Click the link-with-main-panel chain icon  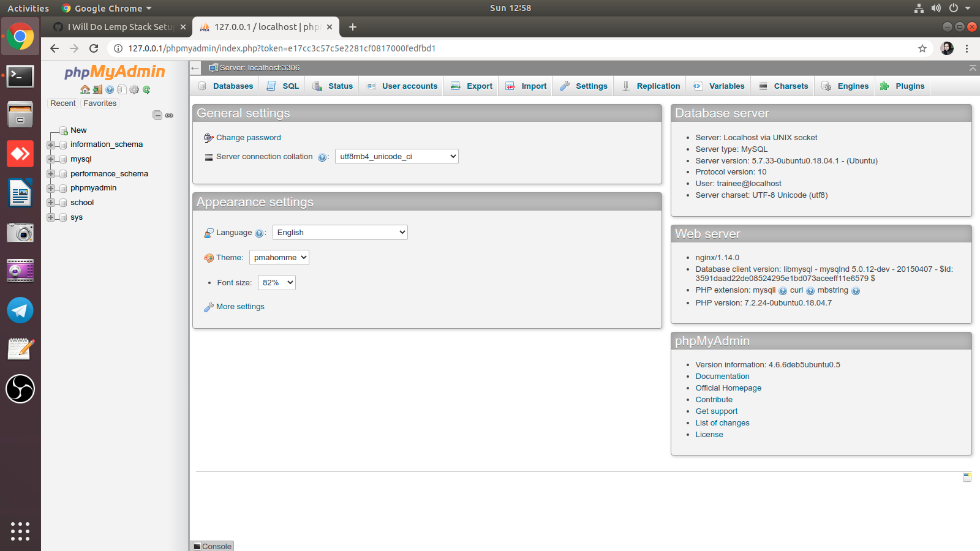169,115
